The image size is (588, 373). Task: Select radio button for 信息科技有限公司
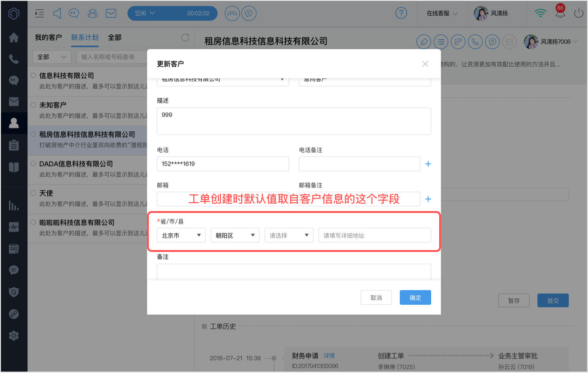(33, 75)
